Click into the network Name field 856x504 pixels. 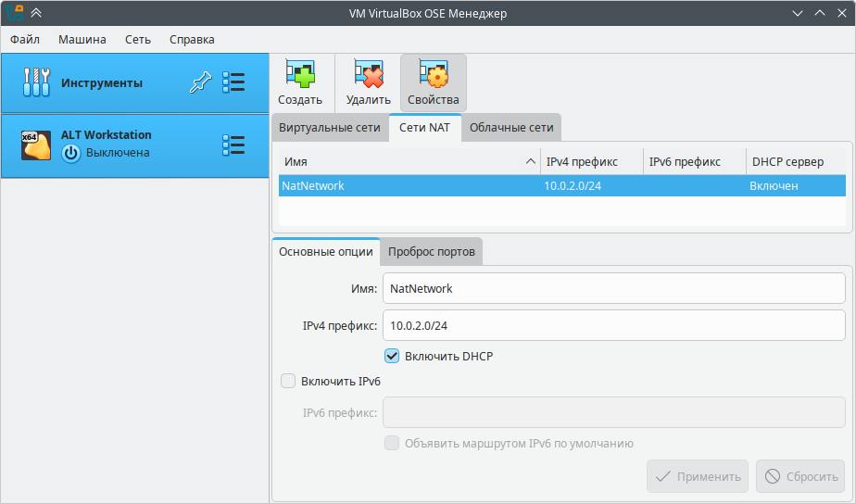point(613,289)
